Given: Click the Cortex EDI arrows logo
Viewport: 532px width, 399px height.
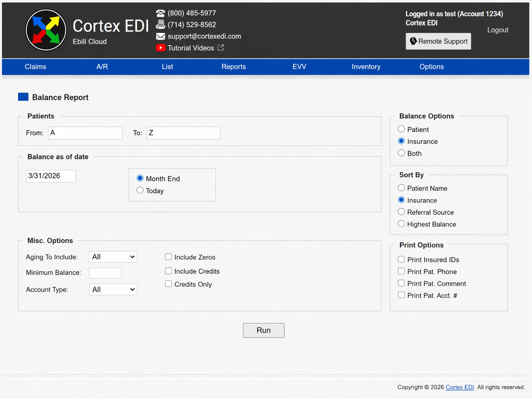Looking at the screenshot, I should tap(46, 30).
